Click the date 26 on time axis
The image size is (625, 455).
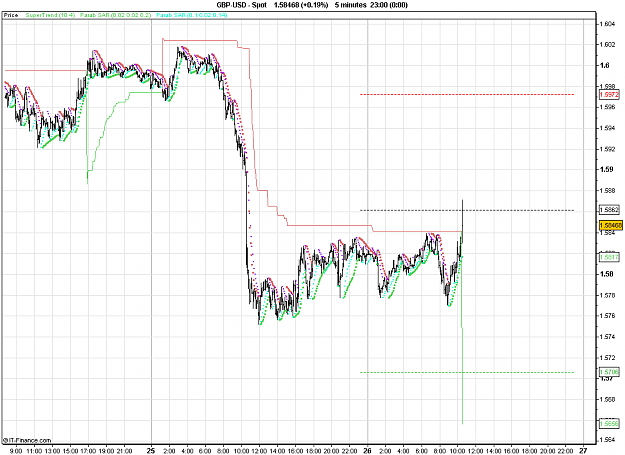367,451
